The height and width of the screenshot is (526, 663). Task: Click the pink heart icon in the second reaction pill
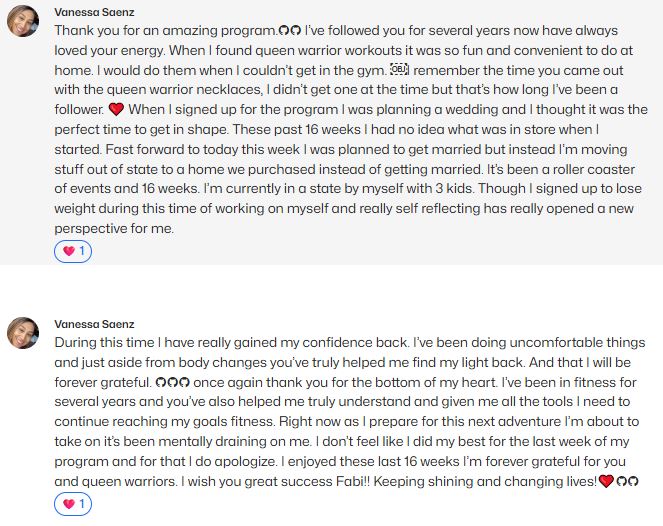click(x=68, y=504)
